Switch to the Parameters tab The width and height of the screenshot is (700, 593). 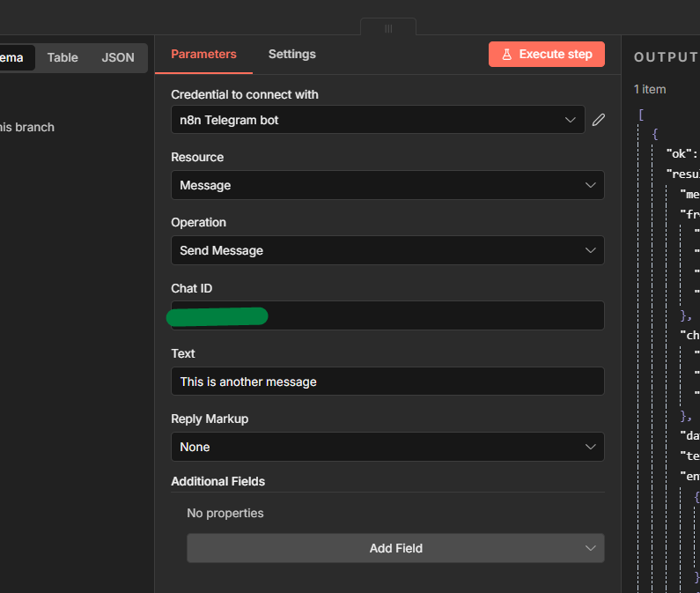(203, 54)
